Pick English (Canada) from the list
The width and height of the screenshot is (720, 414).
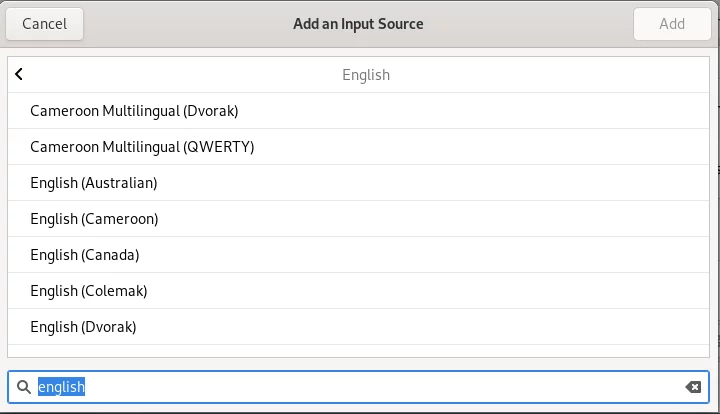(x=358, y=255)
